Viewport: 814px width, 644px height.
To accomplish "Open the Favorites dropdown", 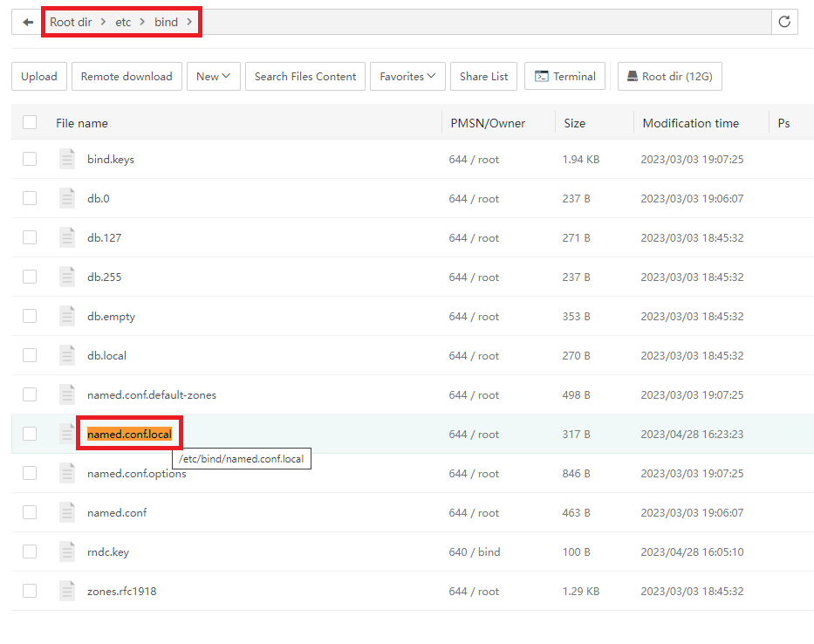I will tap(407, 77).
